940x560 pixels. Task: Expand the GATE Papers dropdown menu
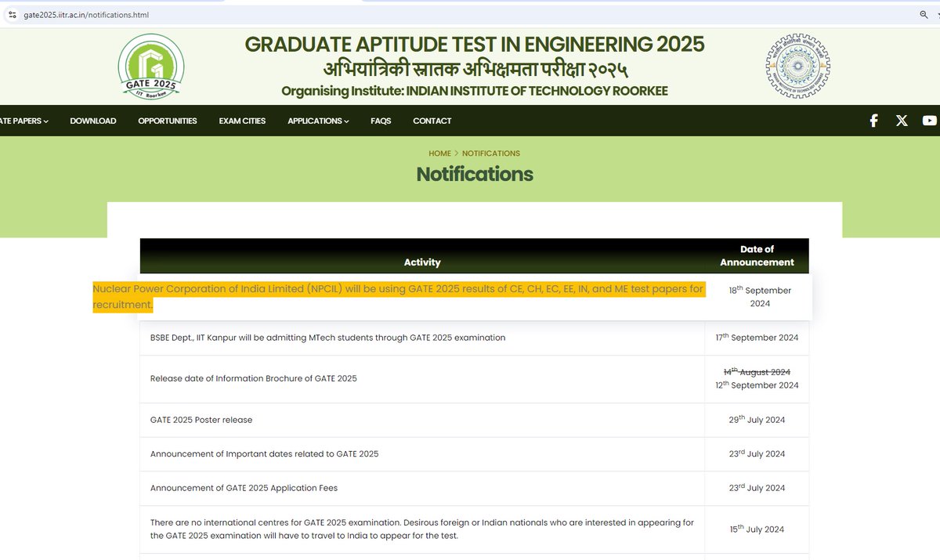[x=24, y=121]
